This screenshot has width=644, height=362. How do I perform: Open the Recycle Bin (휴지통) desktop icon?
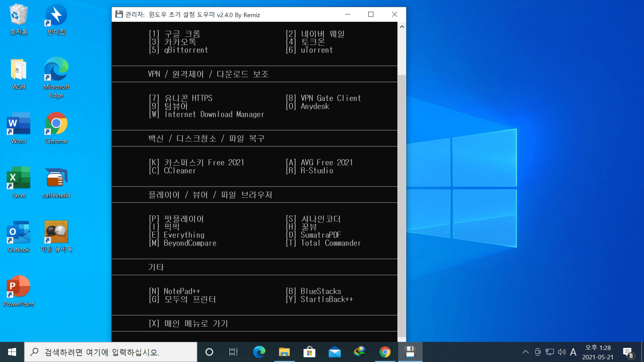coord(19,19)
